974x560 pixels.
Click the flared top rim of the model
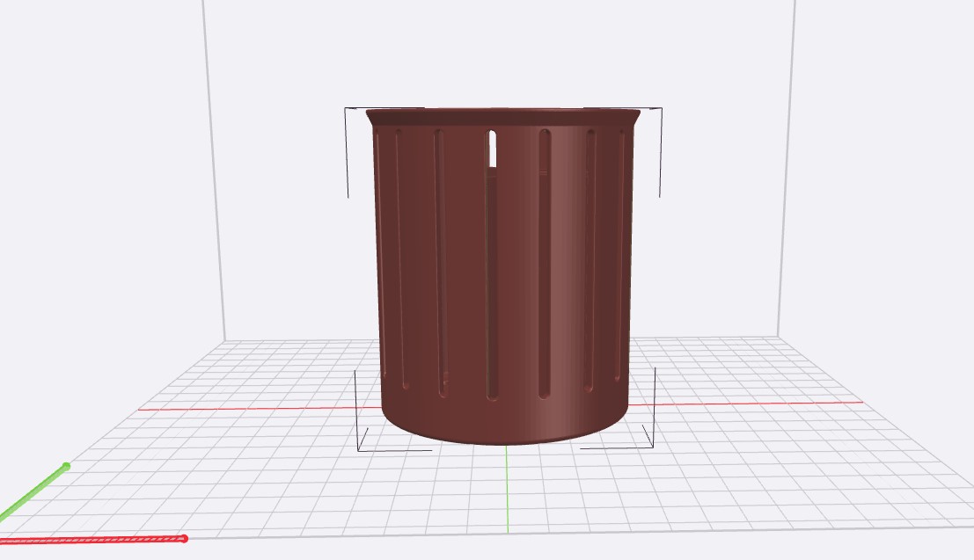503,117
